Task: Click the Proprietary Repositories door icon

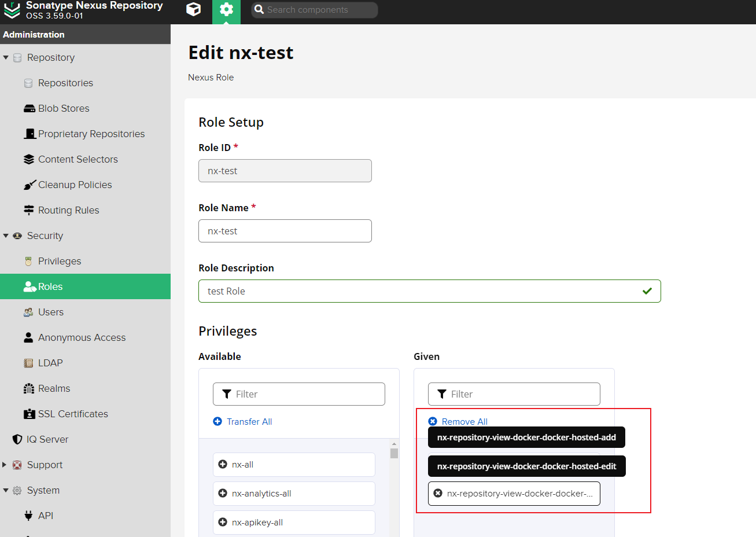Action: [29, 134]
